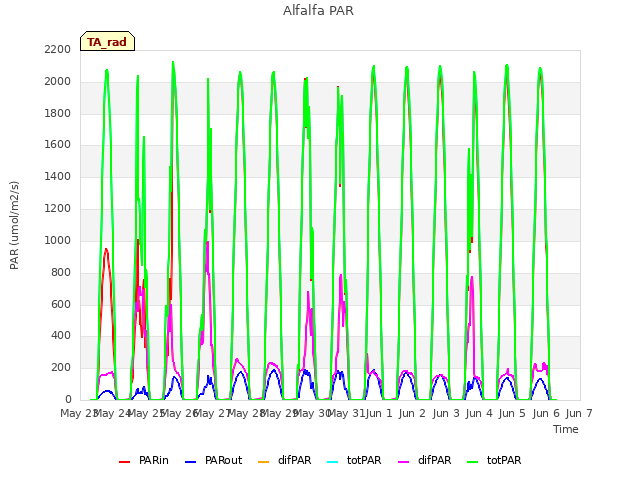This screenshot has height=480, width=640.
Task: Click the Jun 2 x-axis date label
Action: [412, 413]
